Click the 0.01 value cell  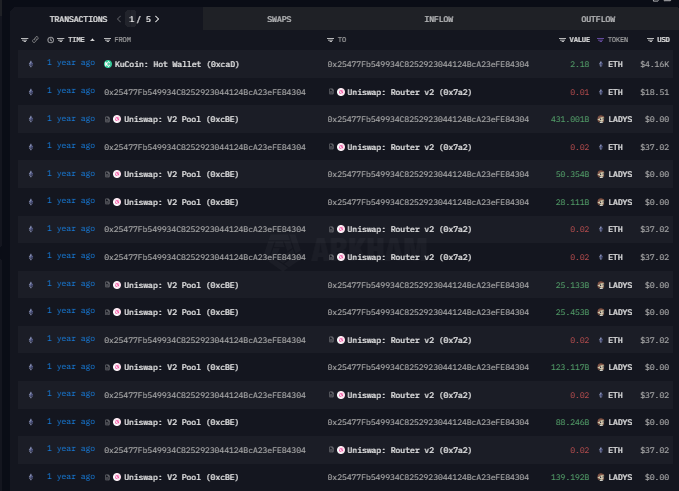pos(579,92)
